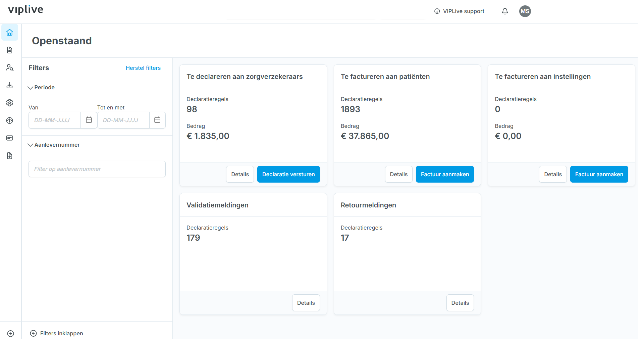Collapse the Aanlevernummer filter section
The width and height of the screenshot is (644, 339).
[x=54, y=145]
